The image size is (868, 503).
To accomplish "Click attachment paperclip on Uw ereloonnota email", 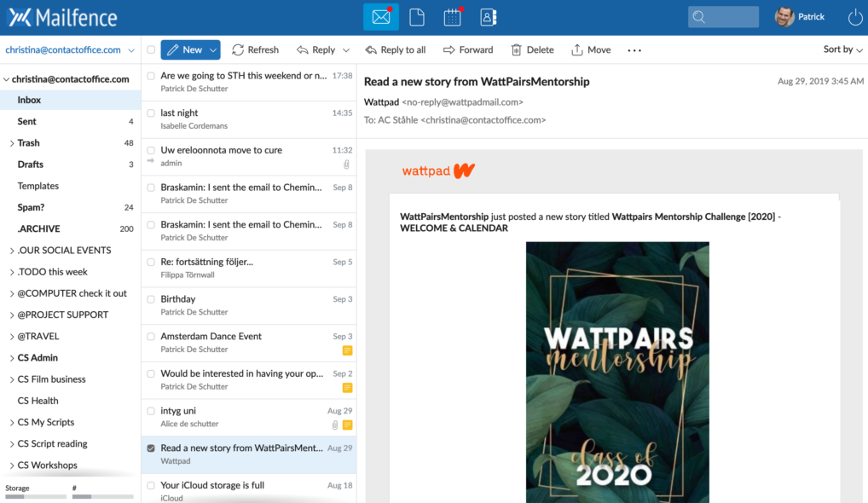I will pyautogui.click(x=346, y=165).
